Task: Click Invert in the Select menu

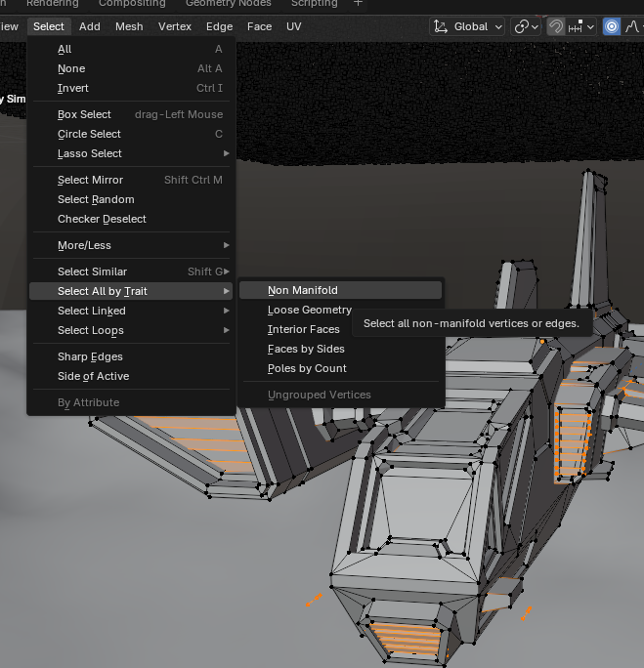Action: [73, 88]
